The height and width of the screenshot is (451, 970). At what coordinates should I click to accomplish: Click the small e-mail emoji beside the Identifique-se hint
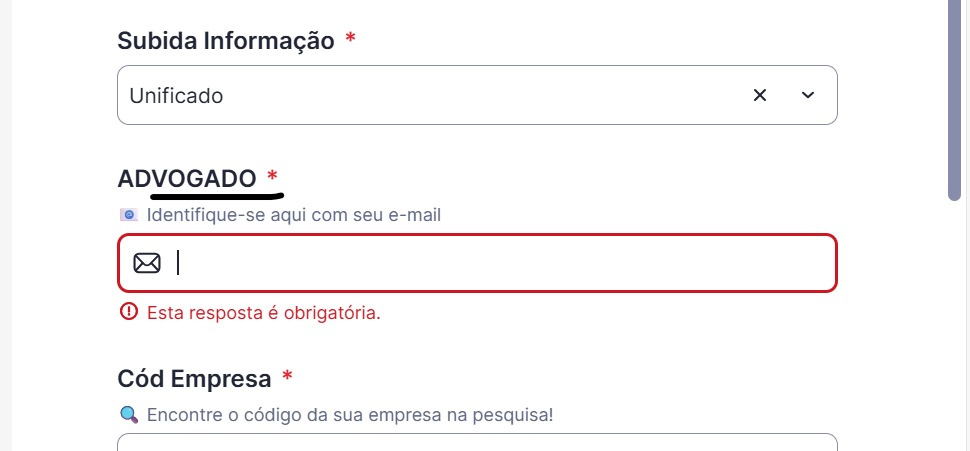(x=129, y=215)
